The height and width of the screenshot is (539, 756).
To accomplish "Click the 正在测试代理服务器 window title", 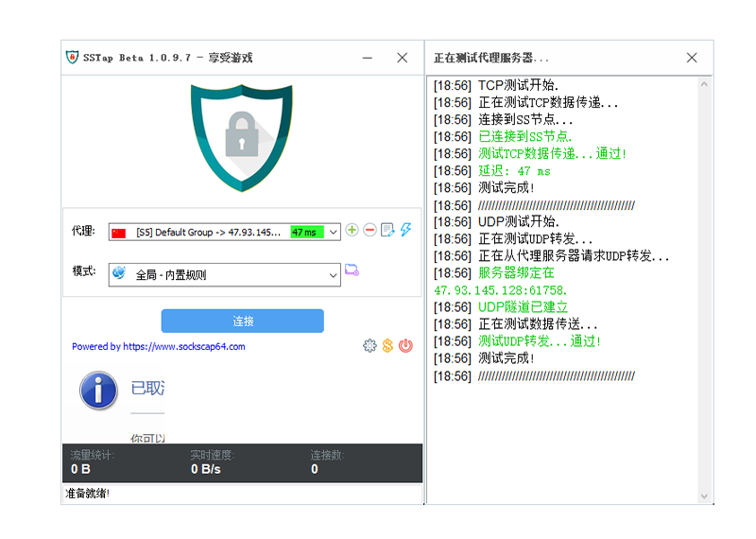I will point(491,58).
